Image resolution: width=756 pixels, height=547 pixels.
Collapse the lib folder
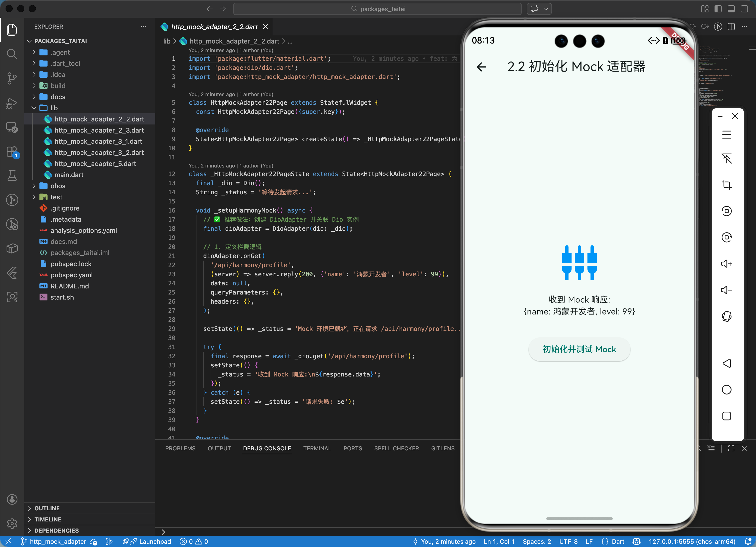pos(54,108)
